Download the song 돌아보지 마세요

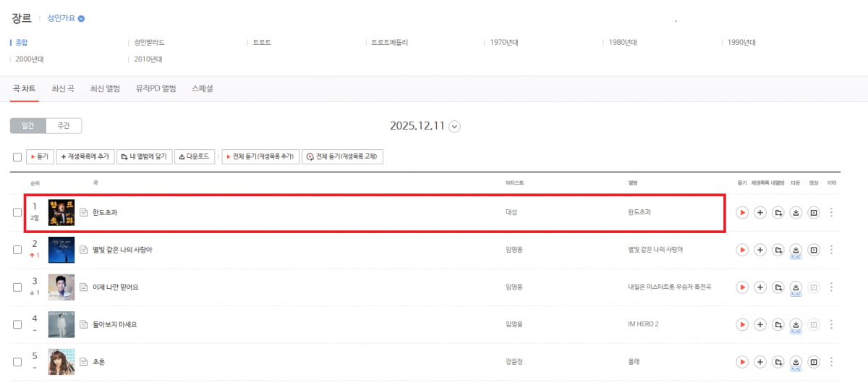tap(796, 324)
